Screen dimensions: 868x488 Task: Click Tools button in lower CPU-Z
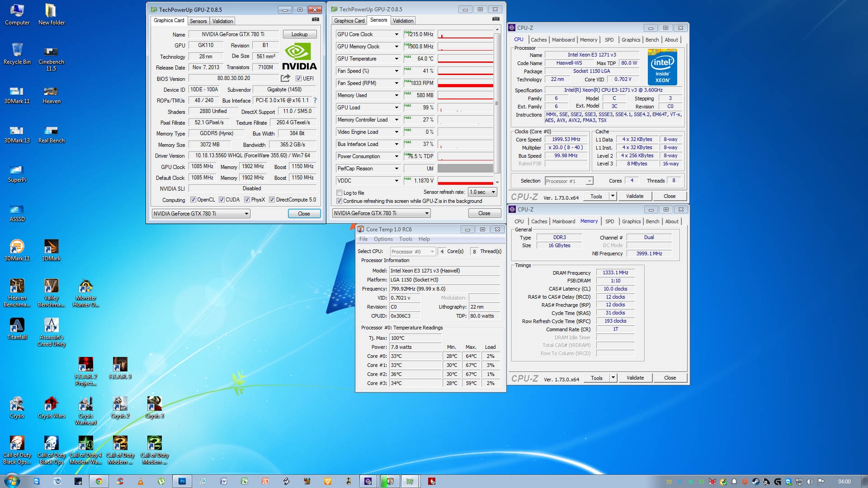596,378
